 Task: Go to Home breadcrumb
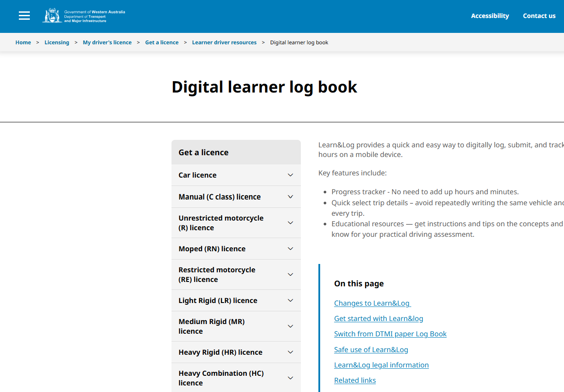click(x=23, y=43)
